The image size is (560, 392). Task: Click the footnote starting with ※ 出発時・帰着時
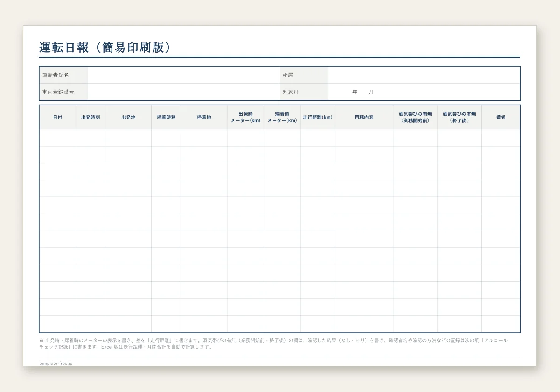pyautogui.click(x=273, y=343)
